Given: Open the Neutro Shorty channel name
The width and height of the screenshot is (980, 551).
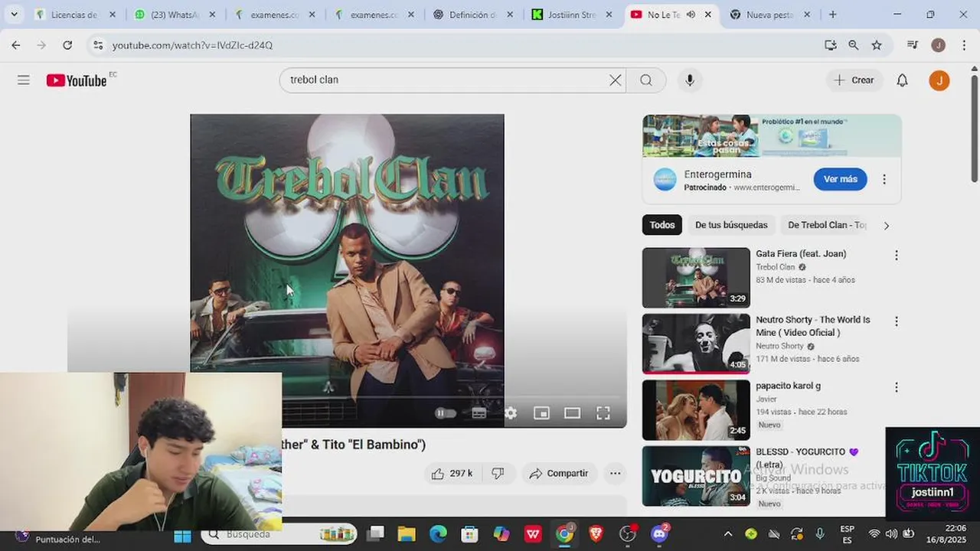Looking at the screenshot, I should 780,346.
